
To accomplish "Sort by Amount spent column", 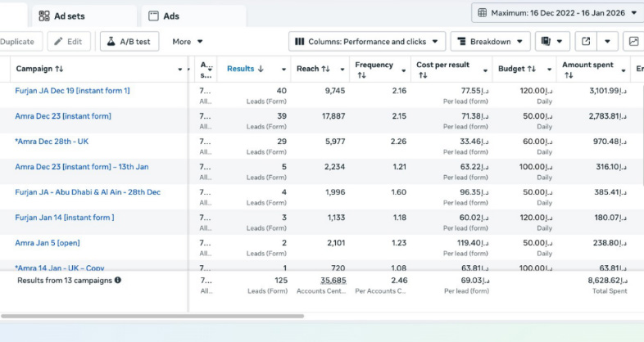I will (587, 70).
